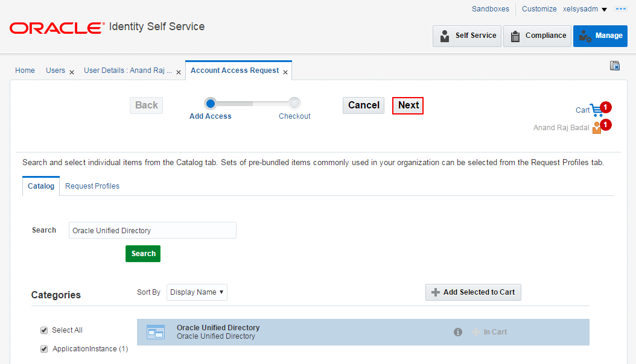Viewport: 636px width, 364px height.
Task: Click Add Selected to Cart button
Action: pos(473,292)
